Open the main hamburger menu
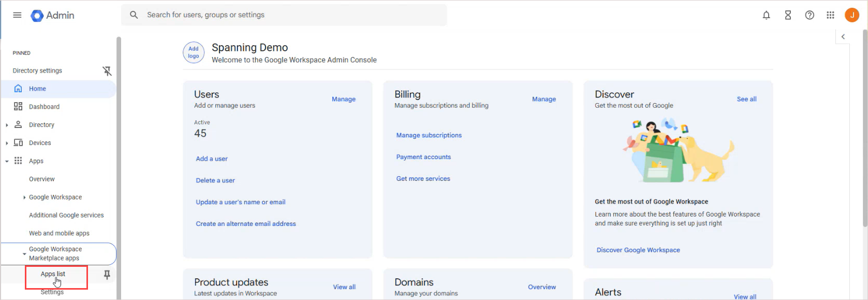The image size is (868, 300). 17,15
